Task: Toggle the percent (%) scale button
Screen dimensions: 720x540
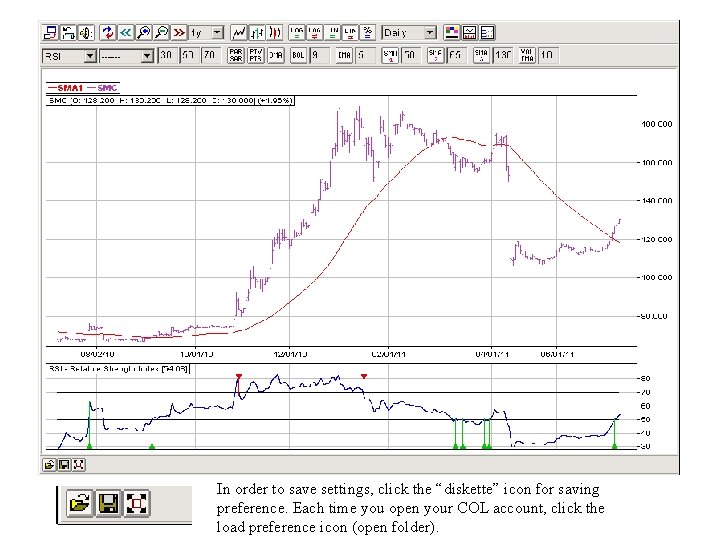Action: tap(367, 33)
